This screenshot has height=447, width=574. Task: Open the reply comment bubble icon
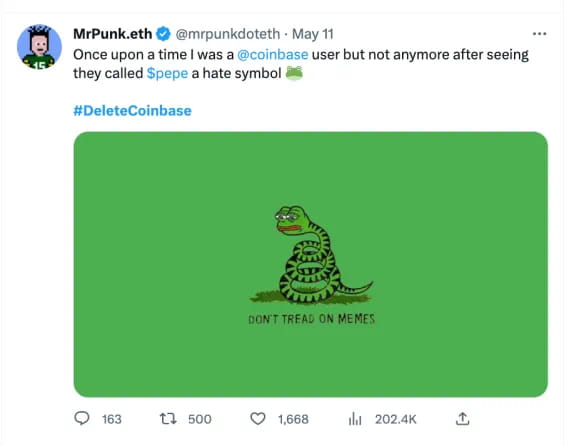pyautogui.click(x=82, y=418)
